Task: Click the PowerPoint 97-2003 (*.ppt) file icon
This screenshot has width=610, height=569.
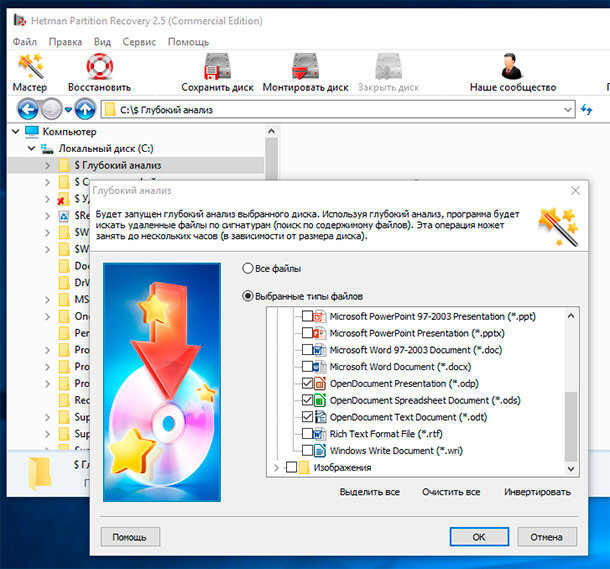Action: 319,316
